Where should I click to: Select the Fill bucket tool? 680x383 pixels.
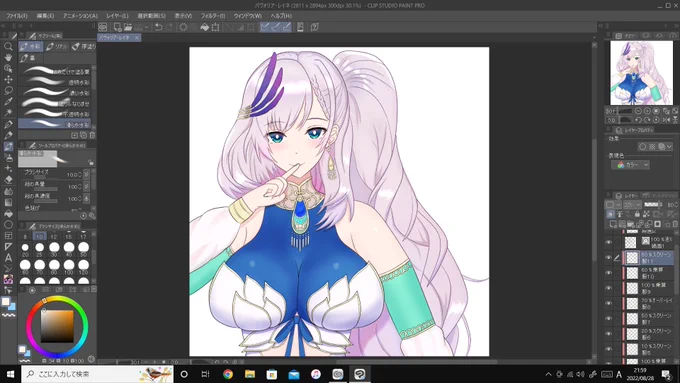(8, 213)
